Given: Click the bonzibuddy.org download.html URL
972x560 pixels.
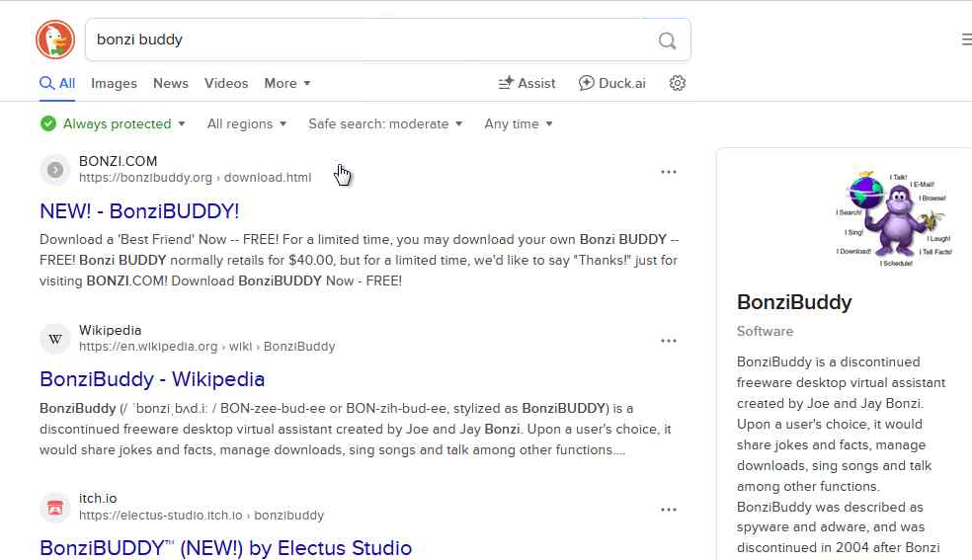Looking at the screenshot, I should tap(196, 178).
